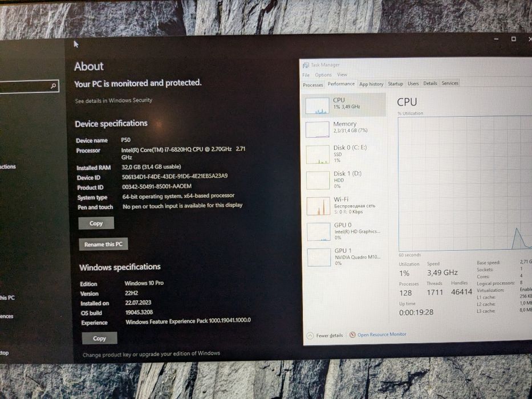Viewport: 532px width, 399px height.
Task: Select the Disk 1 (D:) thumbnail
Action: 318,180
